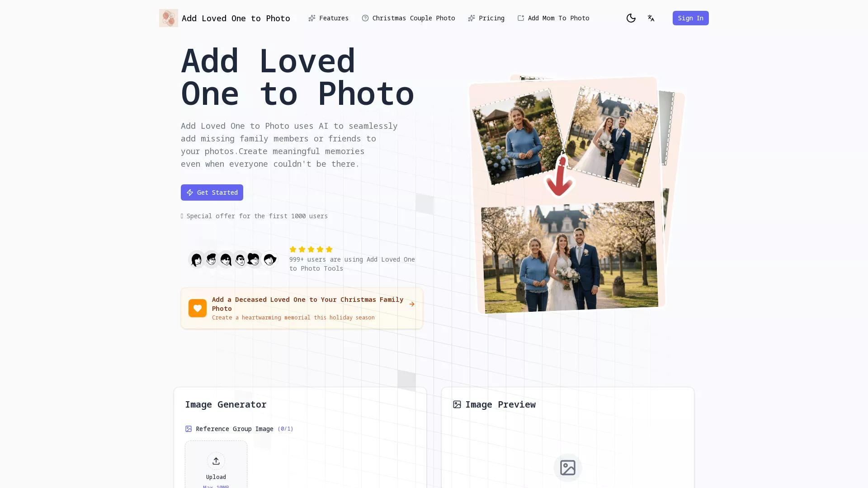
Task: Click the question mark icon beside Christmas Couple Photo
Action: 365,18
